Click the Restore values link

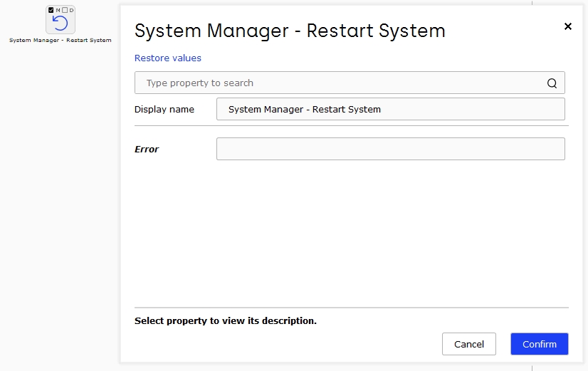[x=167, y=58]
